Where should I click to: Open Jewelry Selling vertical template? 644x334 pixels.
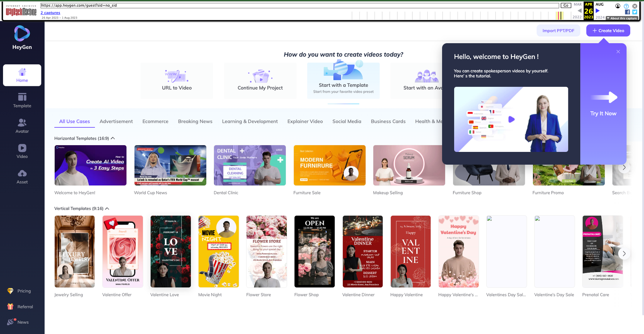tap(74, 251)
